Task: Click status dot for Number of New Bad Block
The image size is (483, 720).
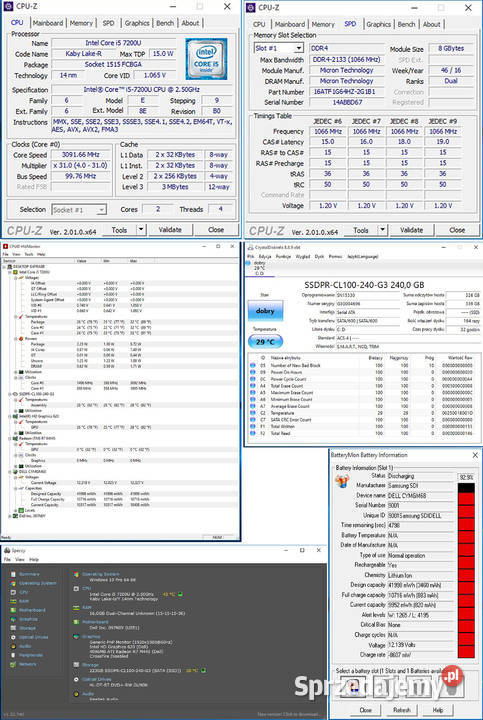Action: click(x=253, y=366)
